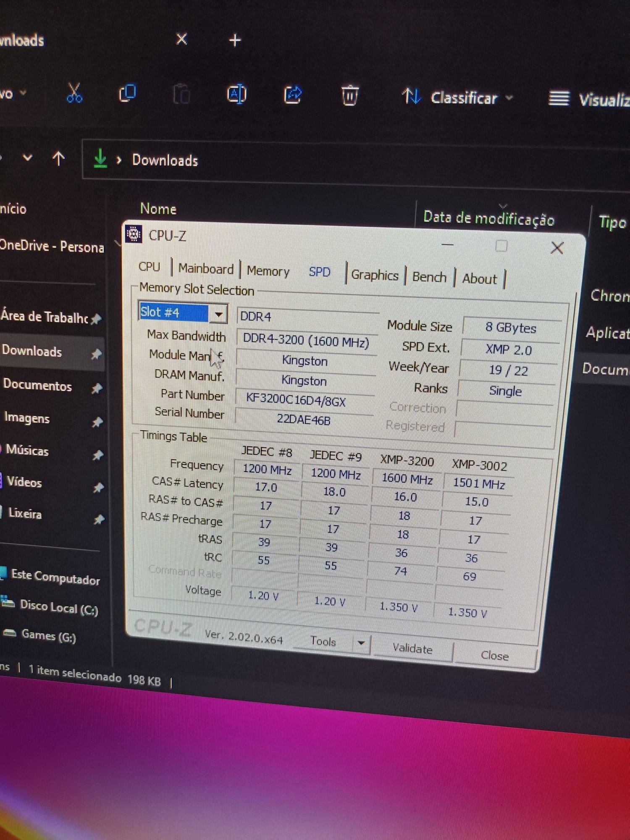Click the pin icon beside Imagens
This screenshot has height=840, width=630.
pyautogui.click(x=97, y=422)
